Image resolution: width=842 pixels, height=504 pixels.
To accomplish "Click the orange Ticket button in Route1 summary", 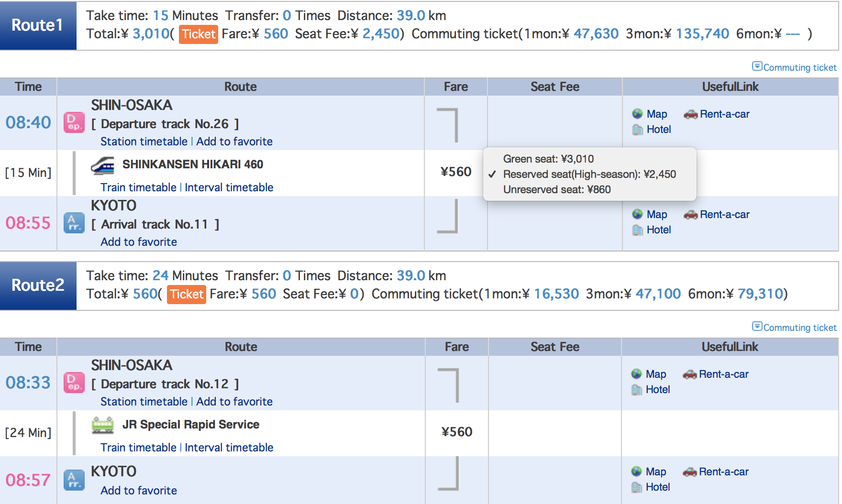I will pyautogui.click(x=199, y=34).
